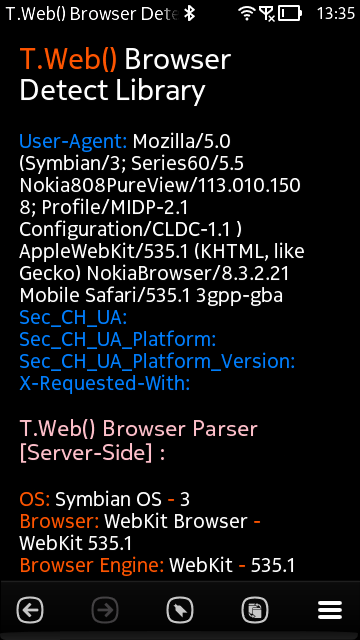Click the X-Requested-With label

click(x=105, y=384)
